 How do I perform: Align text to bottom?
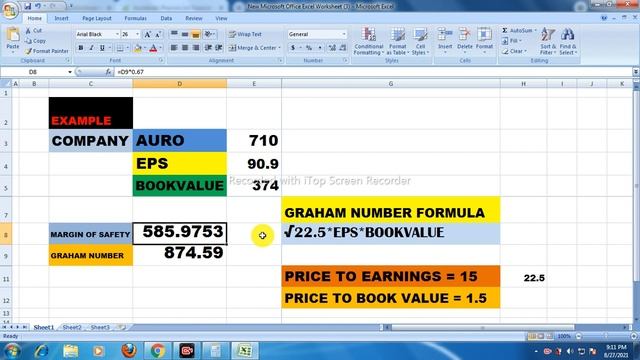point(196,34)
